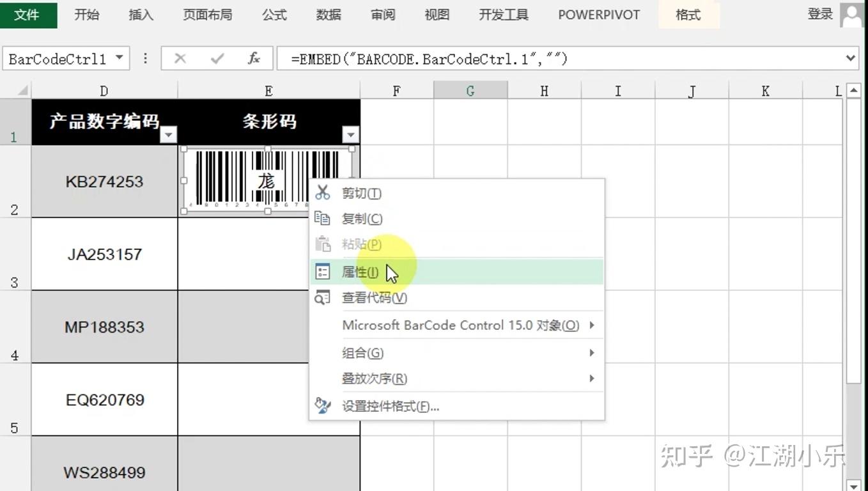Click the Properties icon next to 属性
This screenshot has width=868, height=491.
[x=322, y=271]
